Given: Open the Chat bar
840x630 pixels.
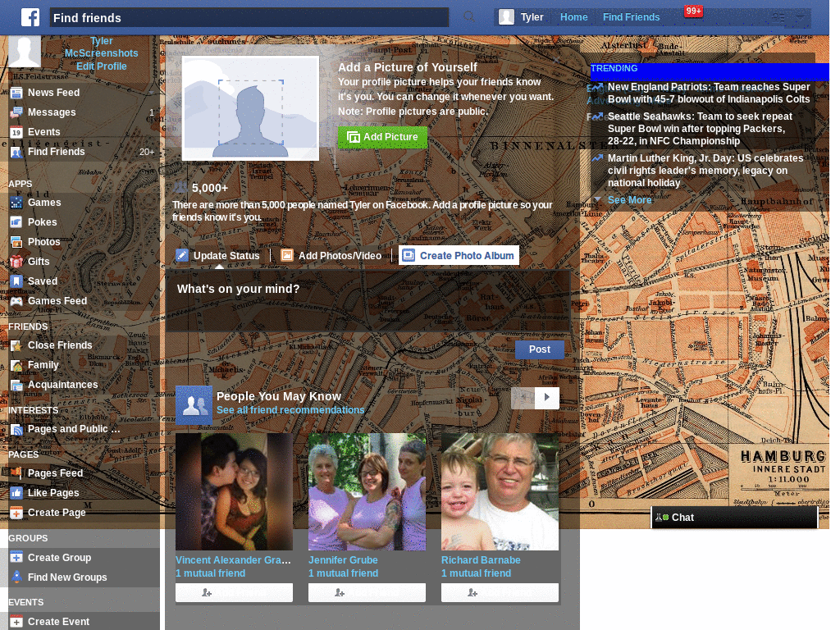Looking at the screenshot, I should click(734, 518).
